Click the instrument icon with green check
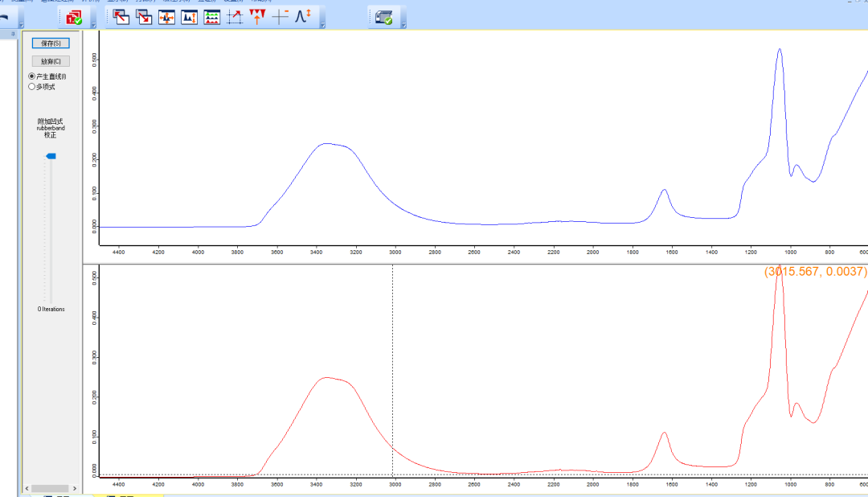 tap(384, 17)
